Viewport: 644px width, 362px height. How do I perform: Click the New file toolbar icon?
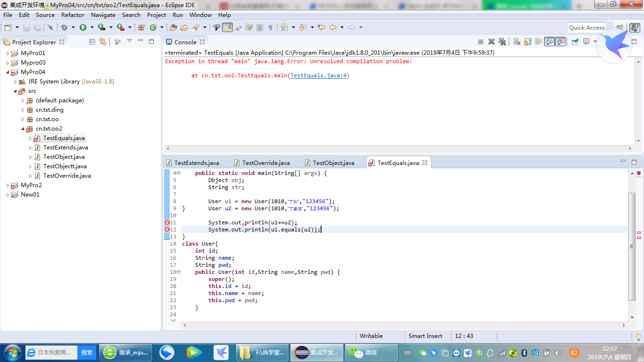click(x=8, y=27)
